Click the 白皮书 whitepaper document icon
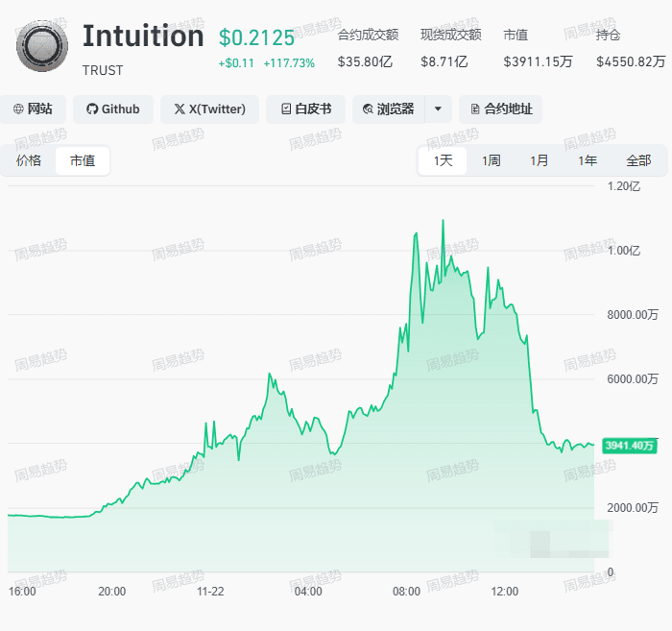 (285, 109)
